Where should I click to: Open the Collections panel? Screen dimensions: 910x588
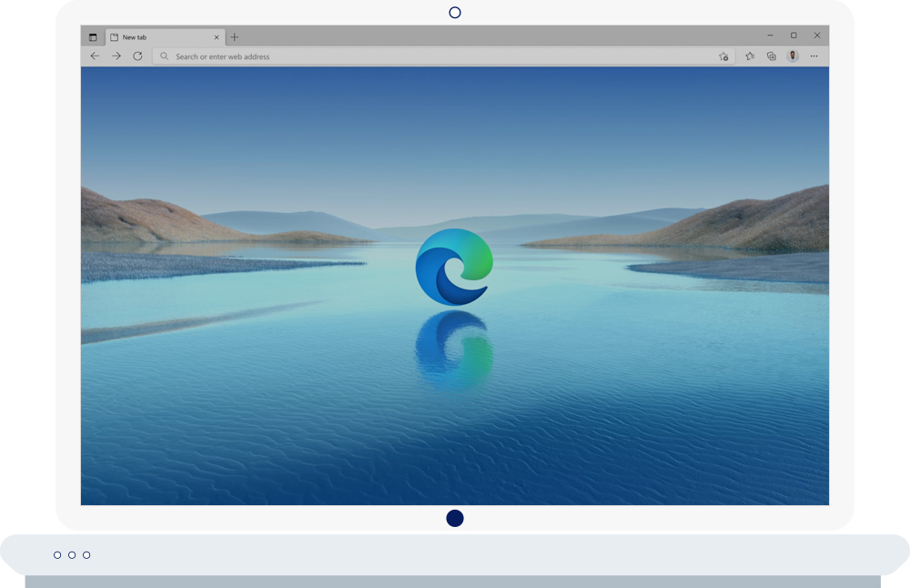coord(771,56)
